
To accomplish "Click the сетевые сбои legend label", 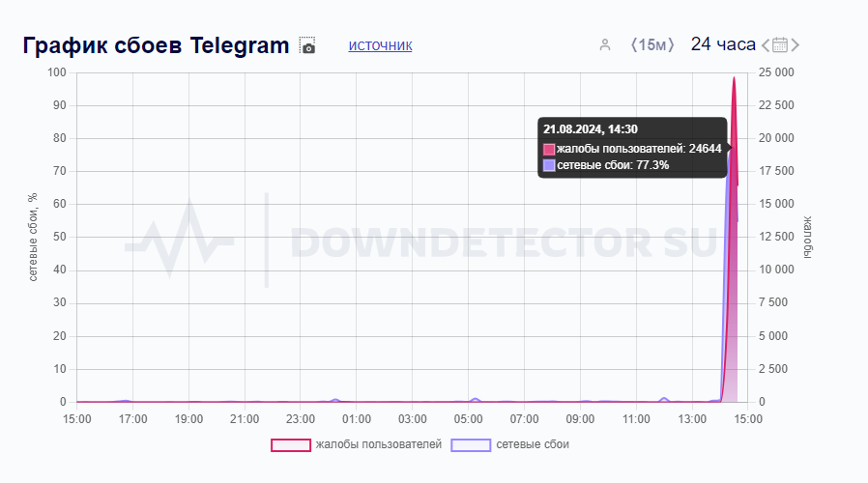I will coord(533,444).
